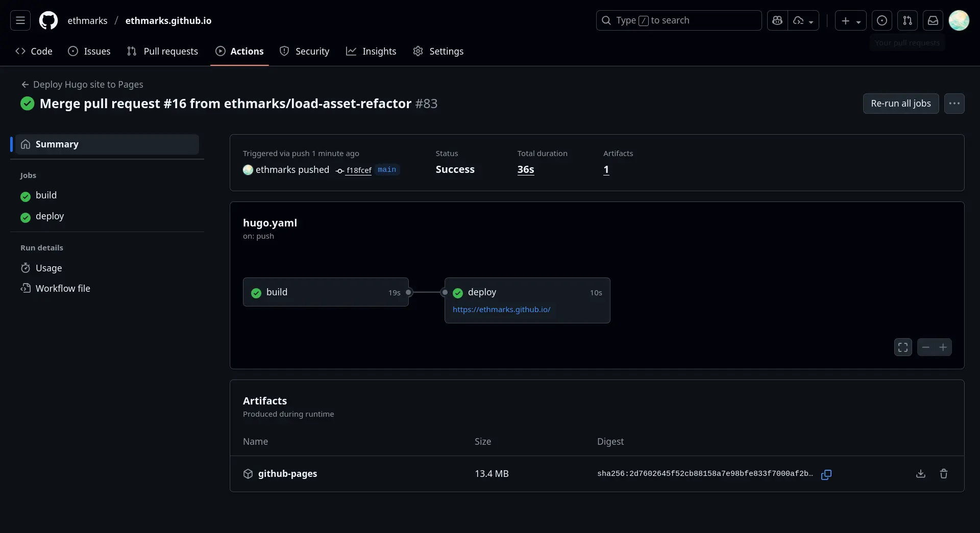Open the ethmarks.github.io deployment link
Image resolution: width=980 pixels, height=533 pixels.
(x=502, y=310)
